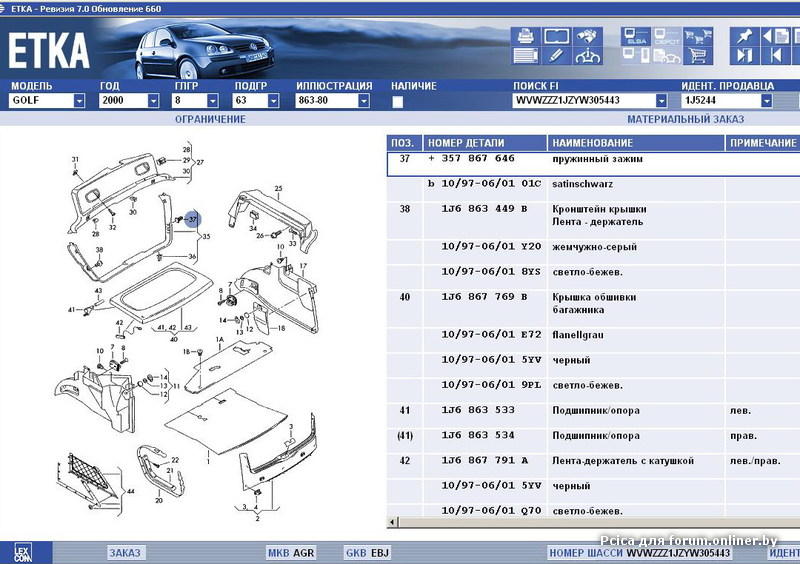Select part number 1J6 863 449 B
This screenshot has height=564, width=800.
[484, 209]
